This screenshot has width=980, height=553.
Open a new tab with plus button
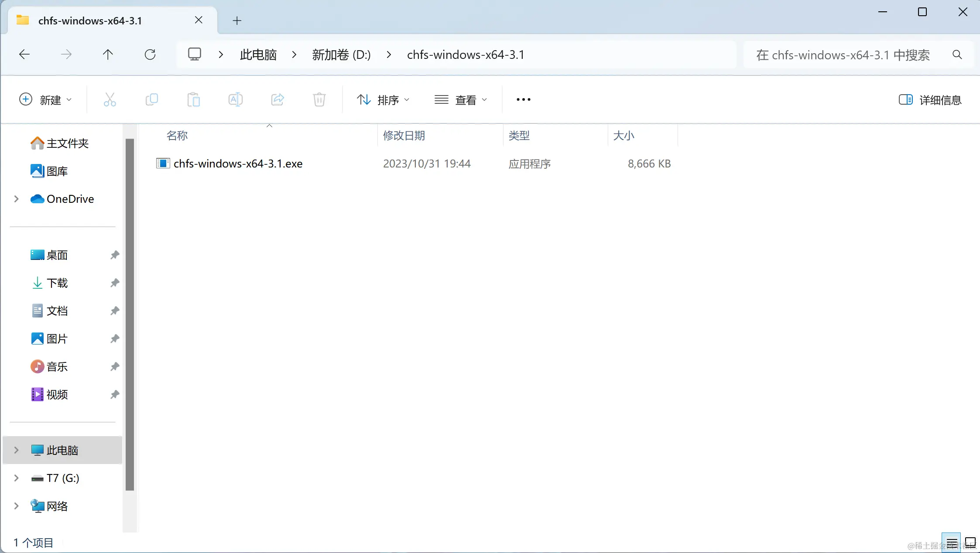click(x=237, y=20)
